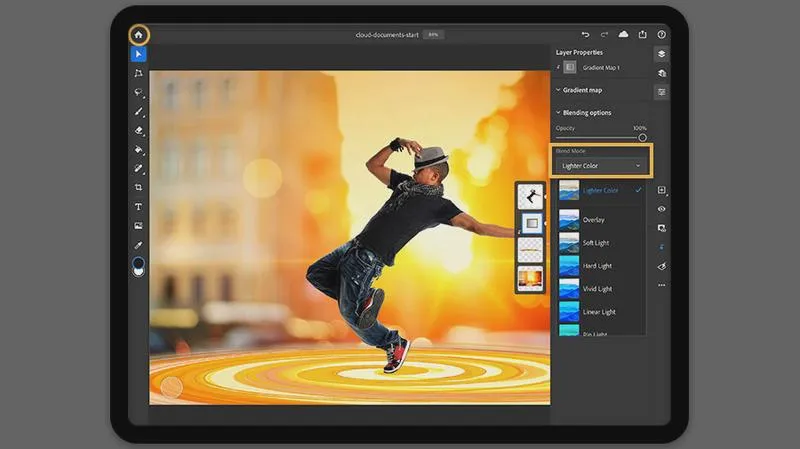Toggle layer visibility eye icon
This screenshot has height=449, width=800.
[661, 209]
